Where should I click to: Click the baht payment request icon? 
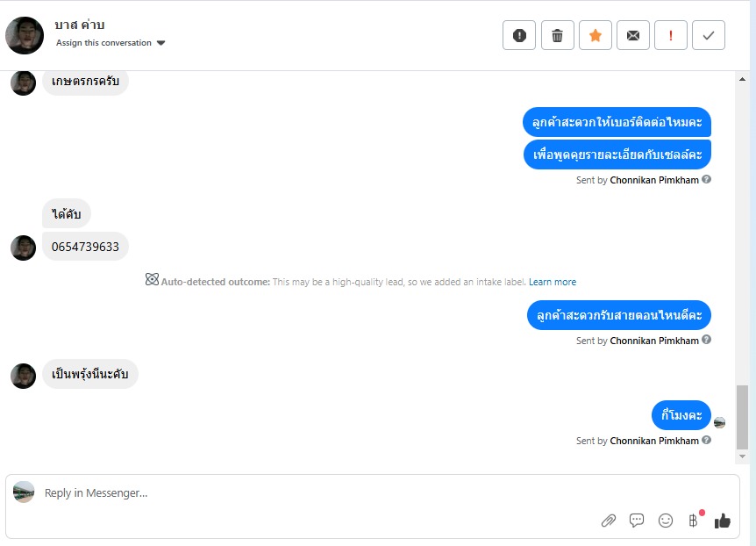[x=694, y=521]
